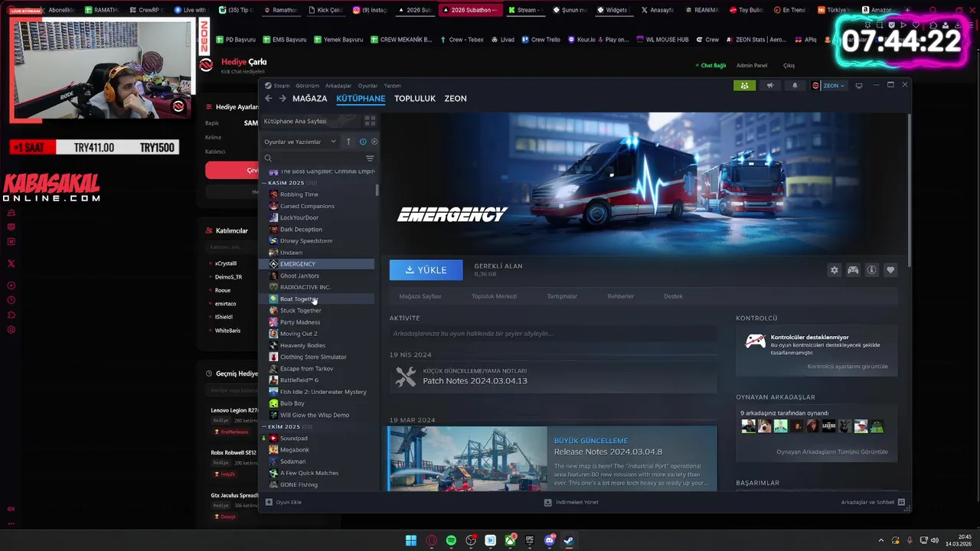Image resolution: width=980 pixels, height=551 pixels.
Task: Open the Tartışmalar link
Action: (562, 296)
